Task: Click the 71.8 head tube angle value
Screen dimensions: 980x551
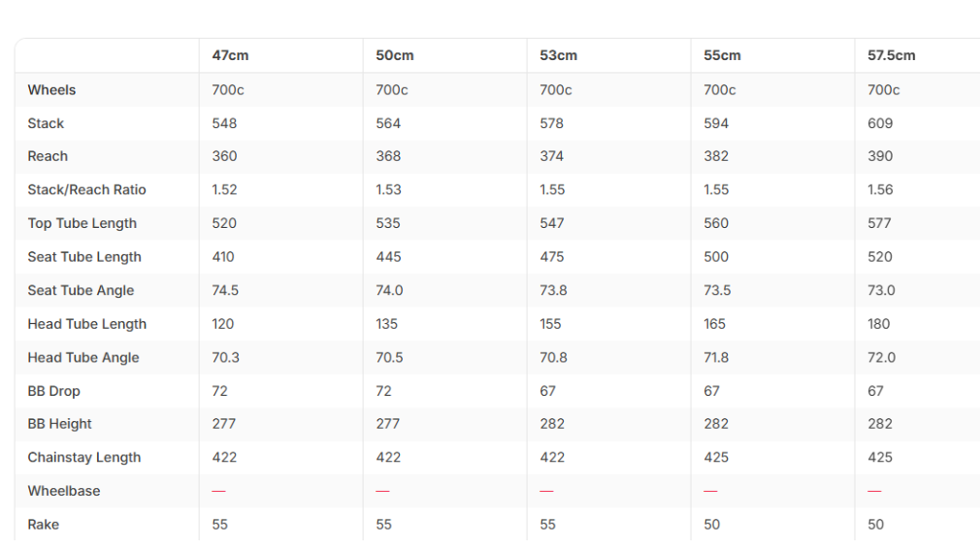Action: coord(716,358)
